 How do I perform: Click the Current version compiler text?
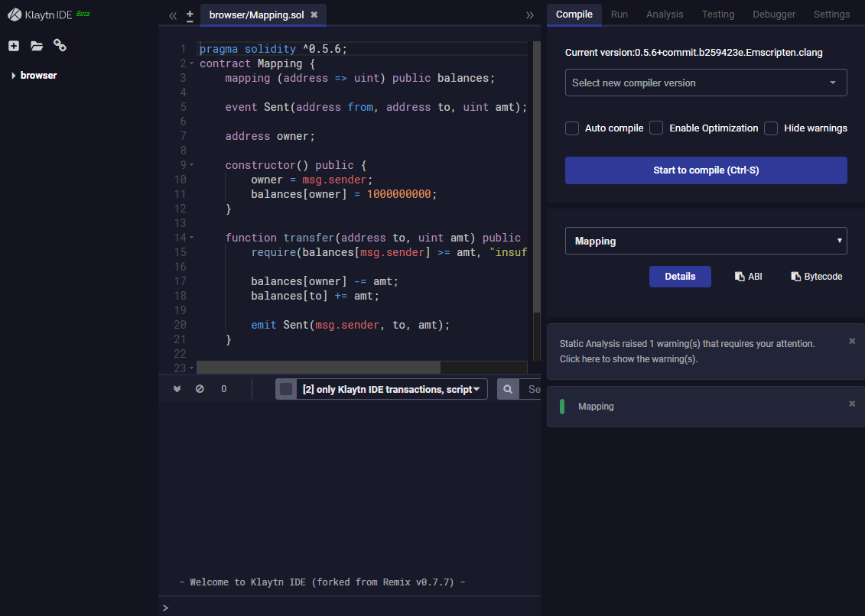click(x=694, y=53)
